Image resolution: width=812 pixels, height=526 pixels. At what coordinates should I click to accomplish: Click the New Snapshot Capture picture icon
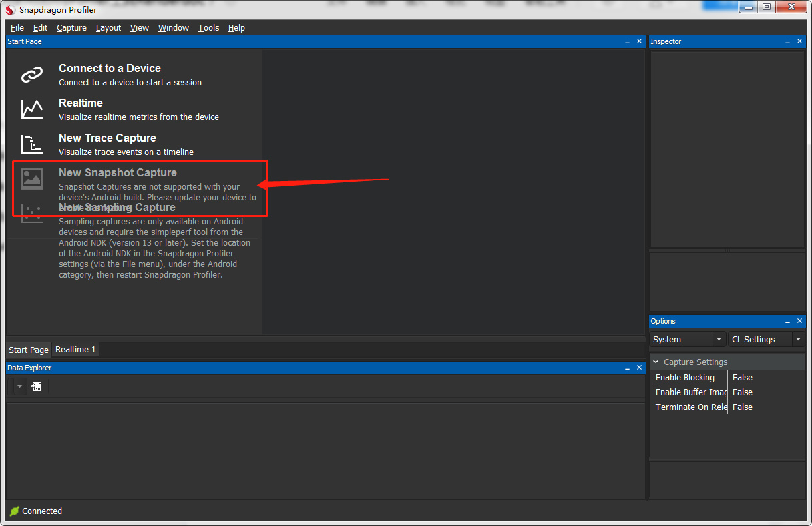click(31, 178)
